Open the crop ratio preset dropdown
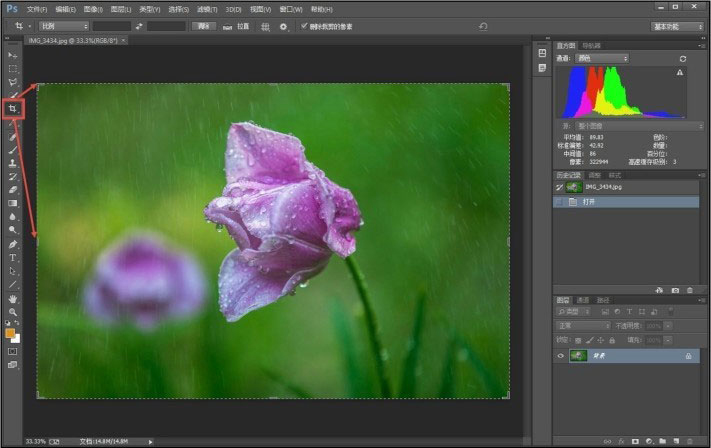The image size is (711, 448). (x=64, y=26)
